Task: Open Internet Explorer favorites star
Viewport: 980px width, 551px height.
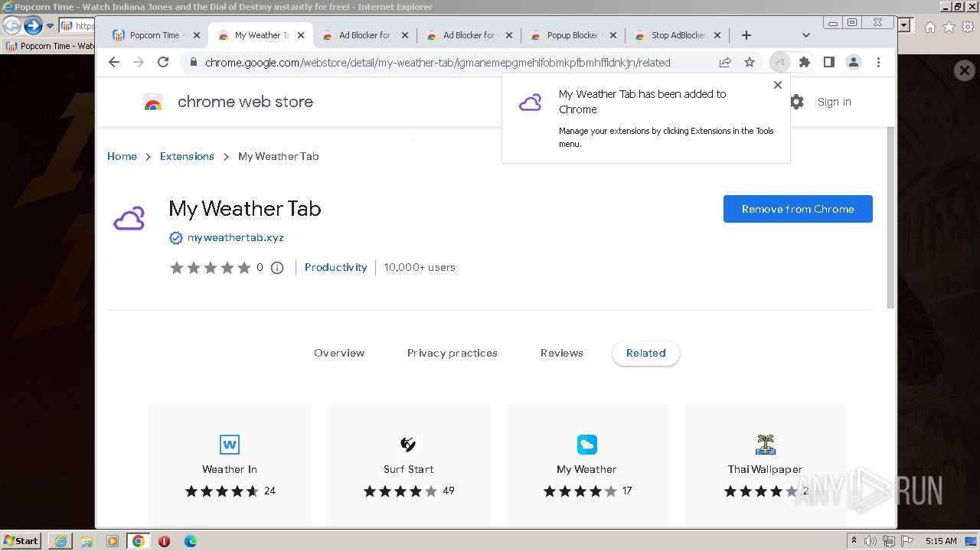Action: click(x=949, y=27)
